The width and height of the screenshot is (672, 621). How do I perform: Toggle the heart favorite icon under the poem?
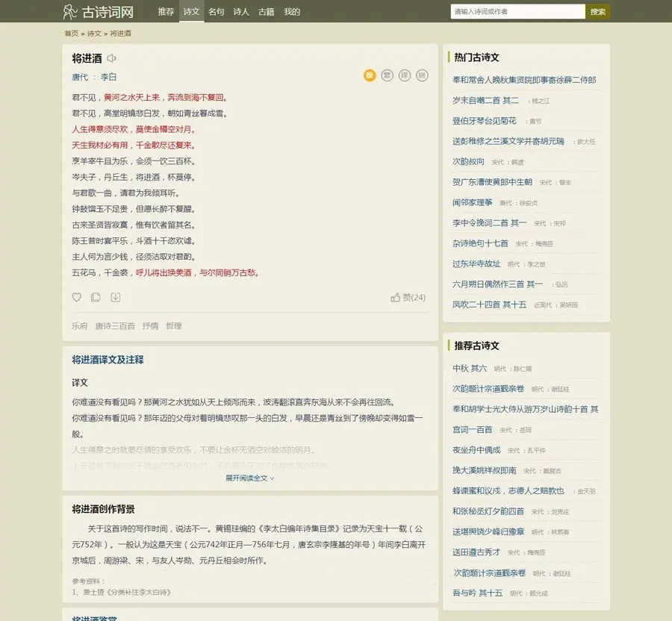click(x=76, y=297)
